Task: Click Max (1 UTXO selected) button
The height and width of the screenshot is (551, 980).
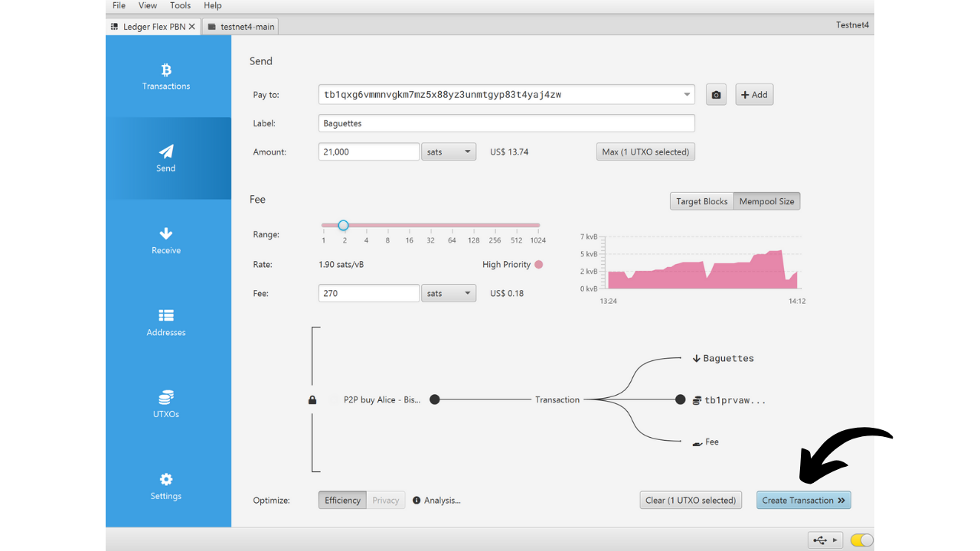Action: point(645,152)
